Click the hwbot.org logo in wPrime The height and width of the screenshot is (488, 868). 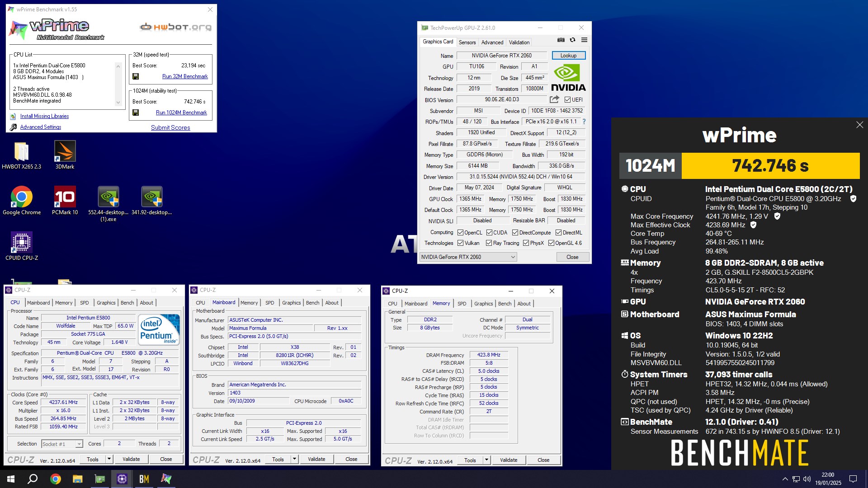(176, 27)
